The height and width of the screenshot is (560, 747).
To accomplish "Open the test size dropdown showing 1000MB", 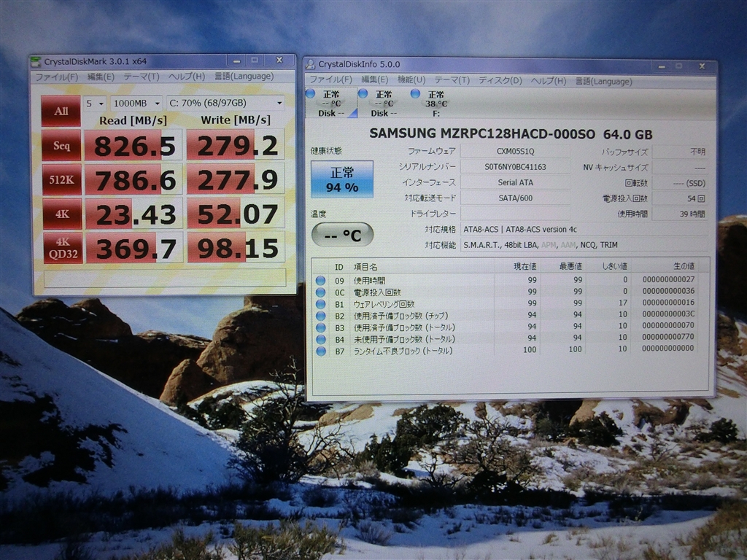I will click(x=136, y=104).
